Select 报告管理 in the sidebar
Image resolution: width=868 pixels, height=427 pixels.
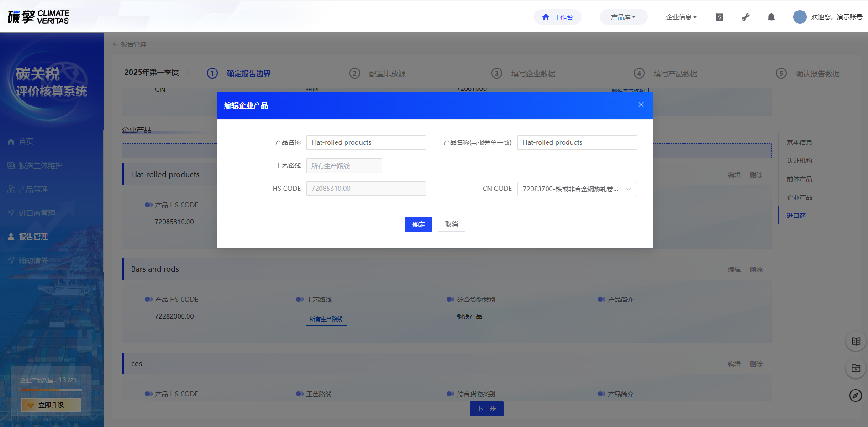click(x=33, y=237)
